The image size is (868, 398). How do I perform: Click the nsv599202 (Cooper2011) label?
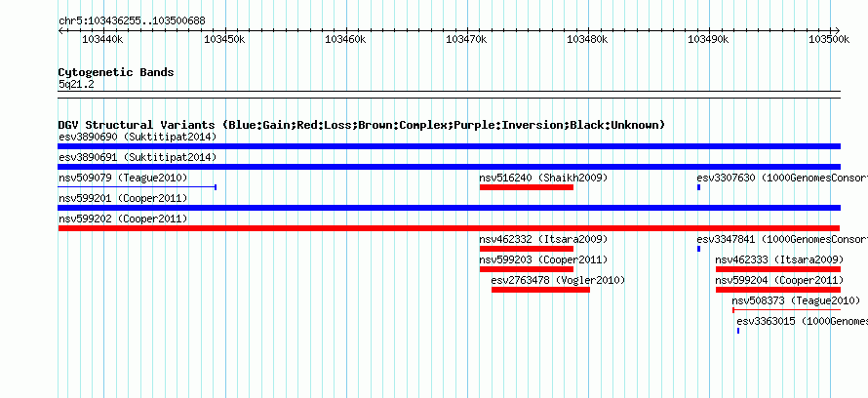pos(123,219)
